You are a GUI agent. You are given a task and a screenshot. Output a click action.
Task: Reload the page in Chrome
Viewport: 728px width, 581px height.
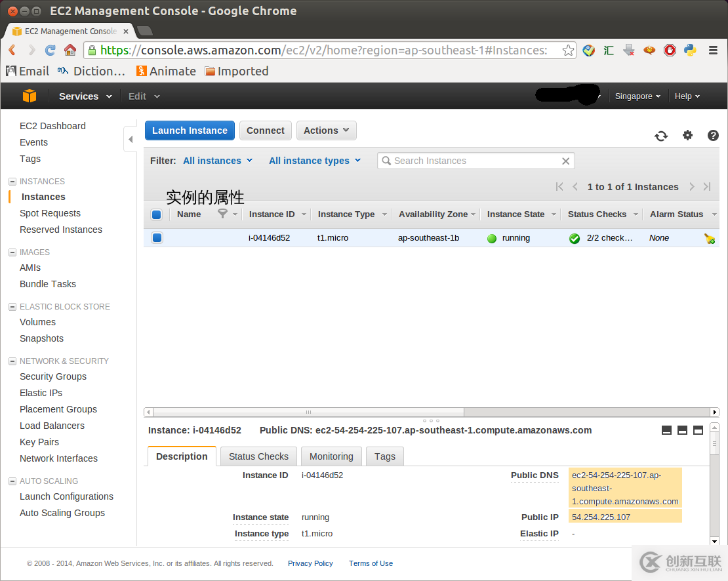point(50,50)
